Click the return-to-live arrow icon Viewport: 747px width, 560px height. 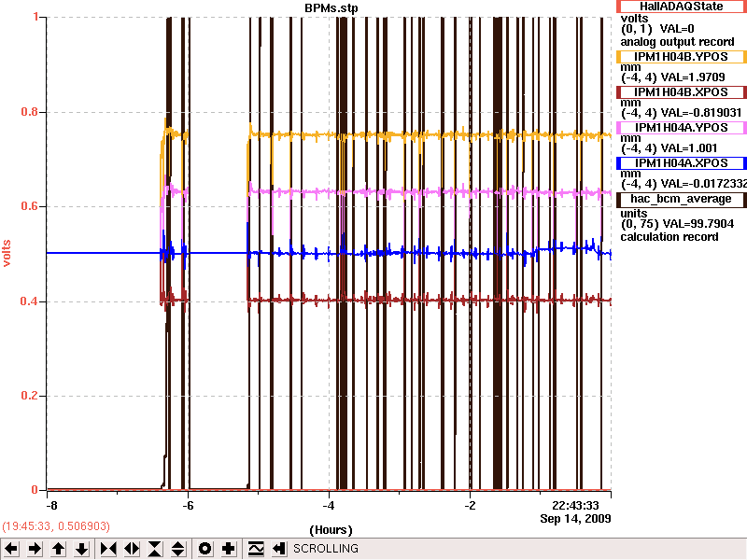click(279, 549)
